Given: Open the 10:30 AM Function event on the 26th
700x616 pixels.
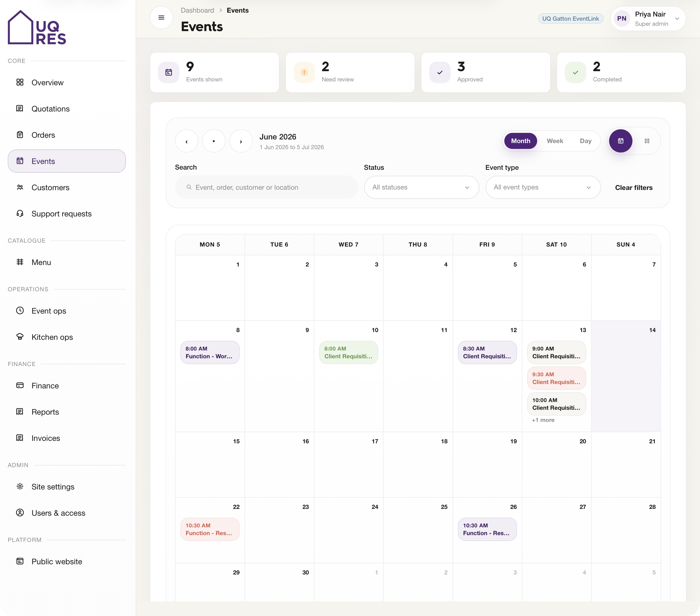Looking at the screenshot, I should point(487,529).
